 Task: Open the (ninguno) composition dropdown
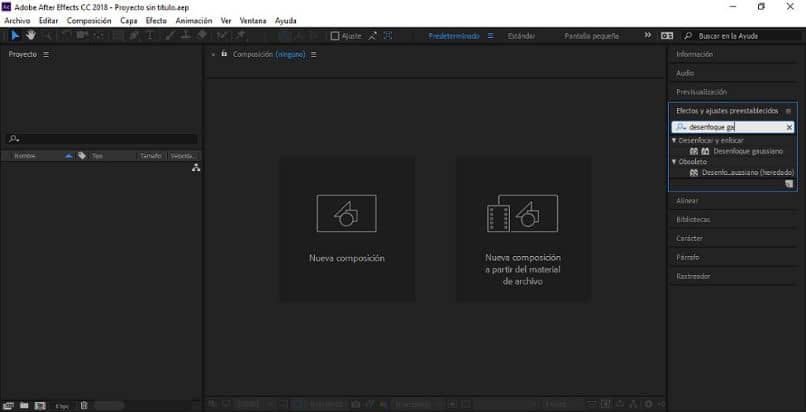coord(290,54)
